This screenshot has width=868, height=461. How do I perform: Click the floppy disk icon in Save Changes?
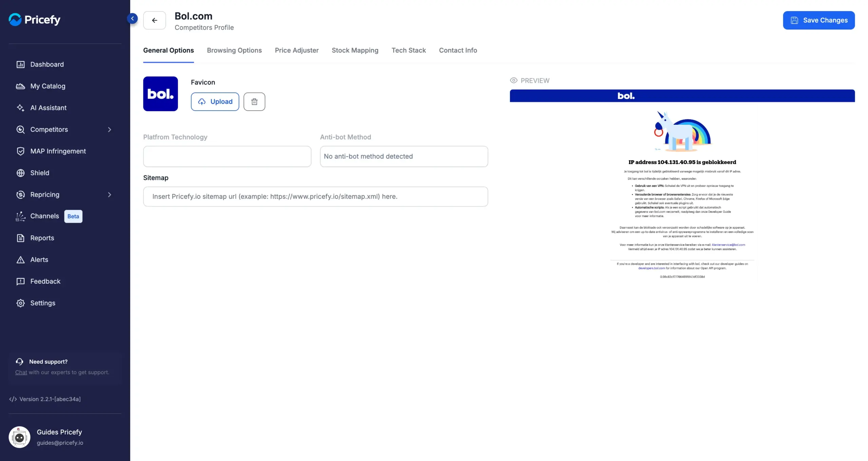[x=794, y=20]
